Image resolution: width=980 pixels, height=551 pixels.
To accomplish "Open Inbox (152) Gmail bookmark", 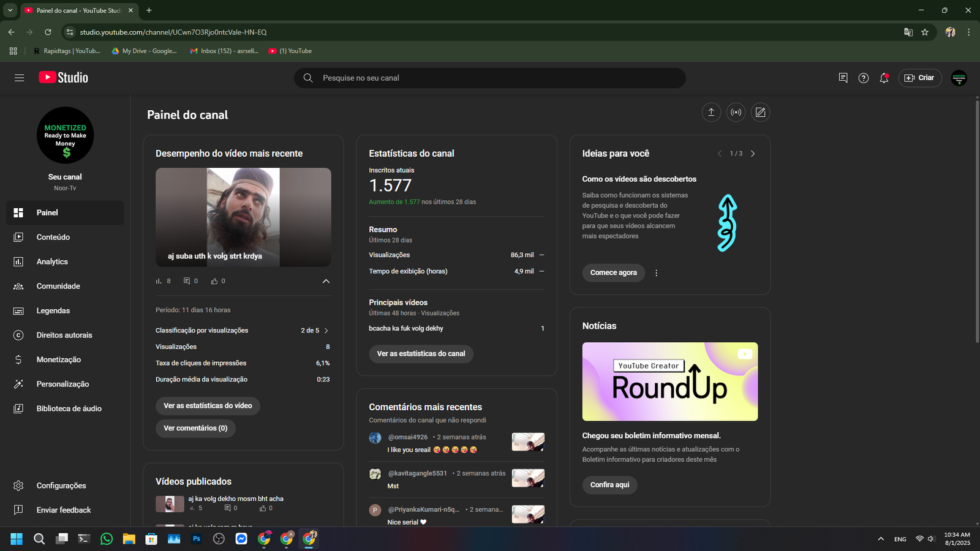I will point(224,51).
